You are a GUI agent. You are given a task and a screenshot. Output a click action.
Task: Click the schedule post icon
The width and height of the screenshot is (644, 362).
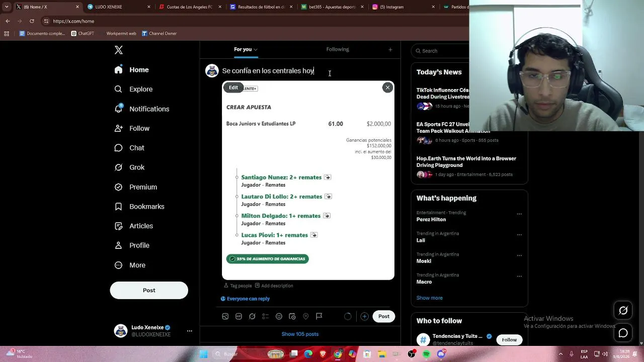click(x=292, y=316)
